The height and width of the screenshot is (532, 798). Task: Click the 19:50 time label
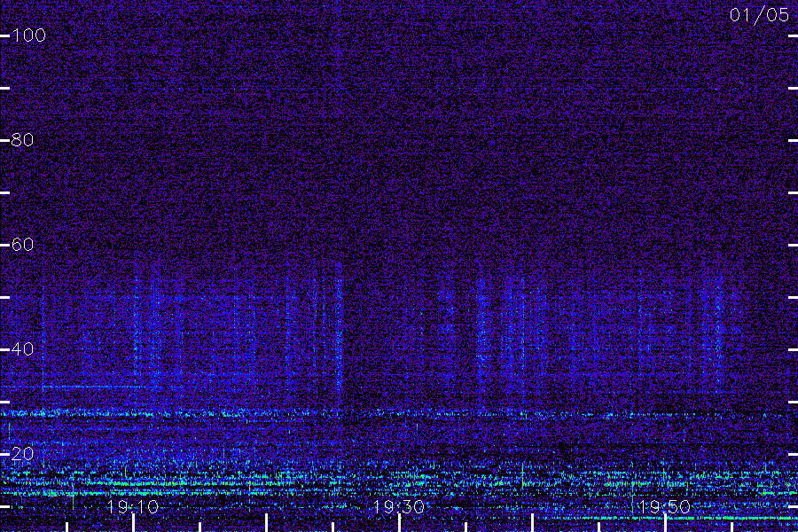[x=664, y=507]
